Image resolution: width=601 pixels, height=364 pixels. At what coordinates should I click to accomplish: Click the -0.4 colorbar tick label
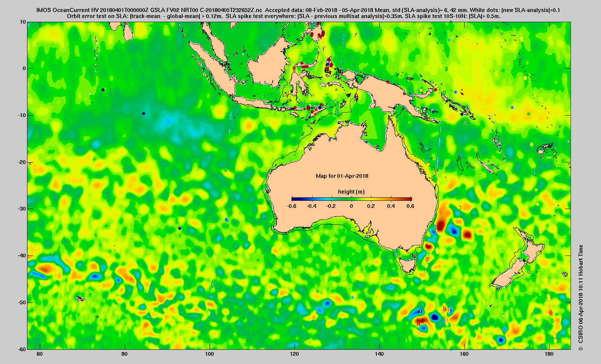[x=311, y=206]
